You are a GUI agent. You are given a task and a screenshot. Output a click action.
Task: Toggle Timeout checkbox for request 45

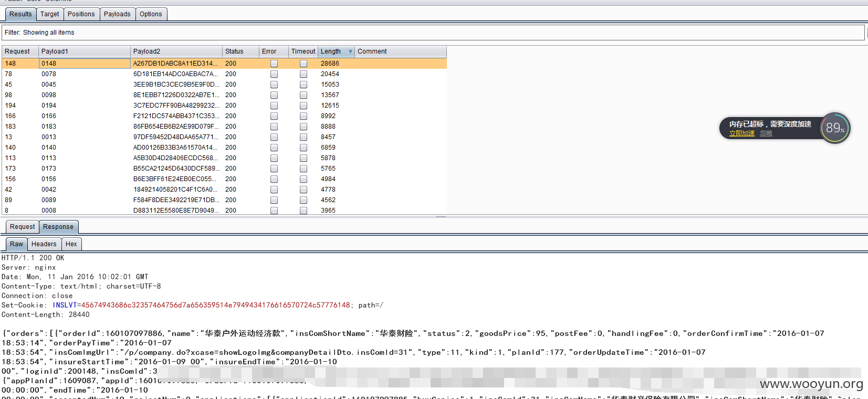[304, 85]
